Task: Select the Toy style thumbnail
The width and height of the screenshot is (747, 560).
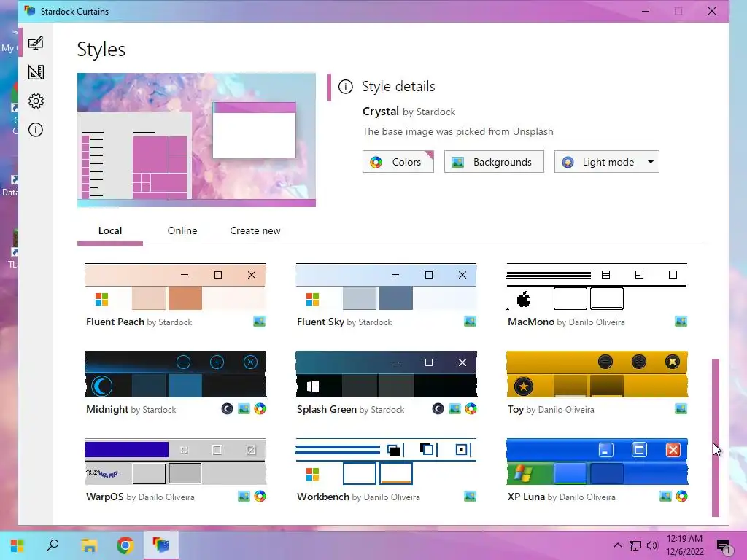Action: pos(597,374)
